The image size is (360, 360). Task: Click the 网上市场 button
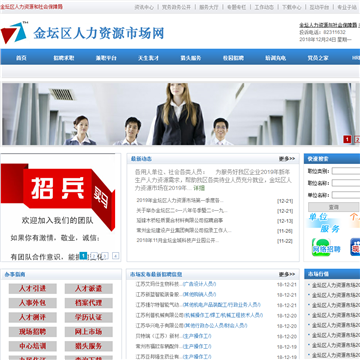click(x=89, y=332)
